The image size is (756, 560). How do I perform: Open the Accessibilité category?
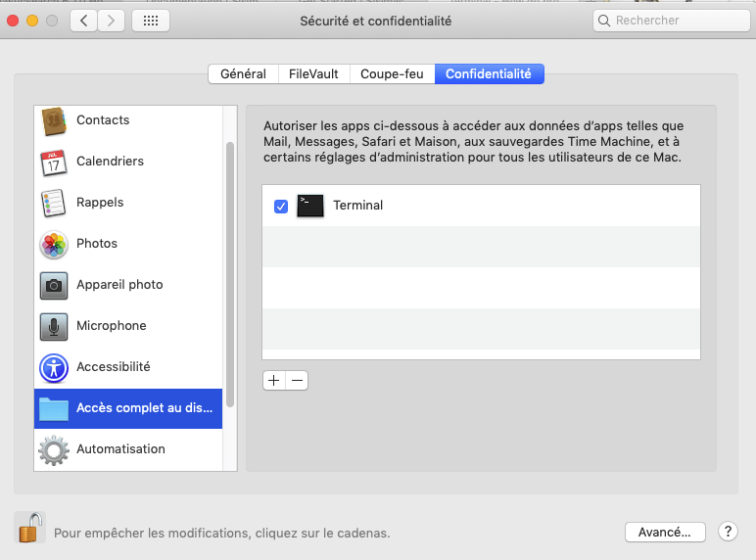pos(113,367)
